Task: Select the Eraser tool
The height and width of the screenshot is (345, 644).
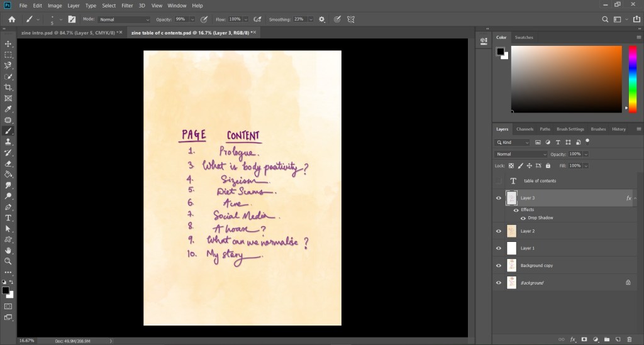Action: click(x=8, y=163)
